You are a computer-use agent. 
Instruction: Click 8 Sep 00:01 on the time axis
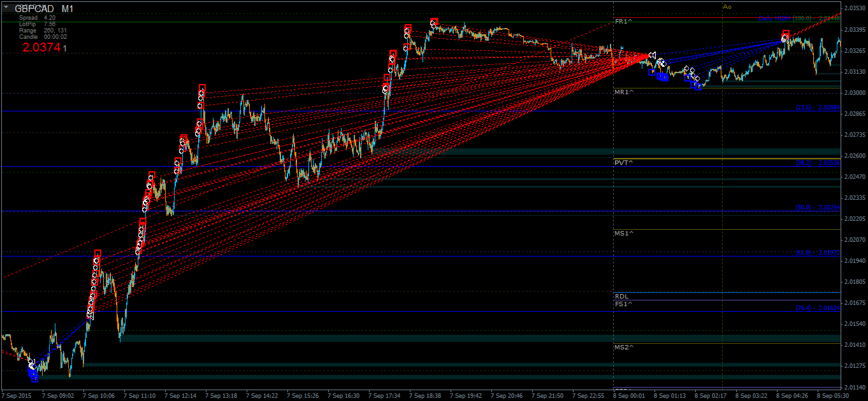click(630, 396)
